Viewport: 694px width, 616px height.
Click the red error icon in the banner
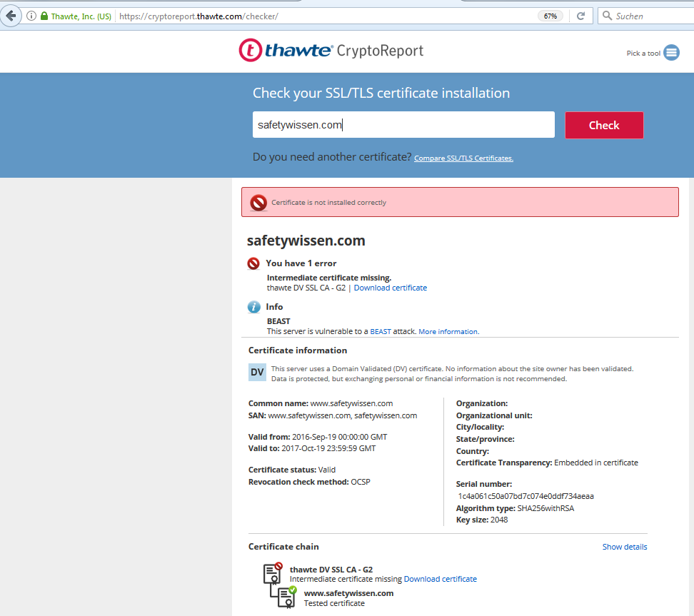tap(258, 203)
